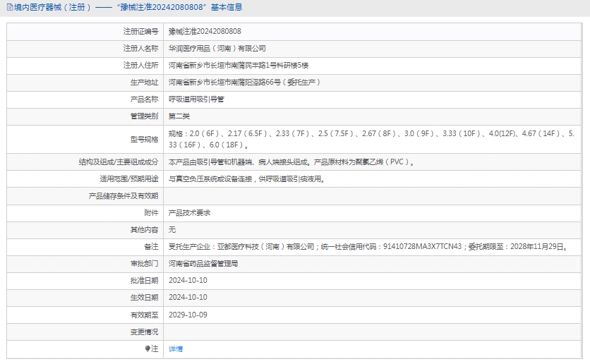Click the bullet icon next to 注
Image resolution: width=590 pixels, height=364 pixels.
147,348
